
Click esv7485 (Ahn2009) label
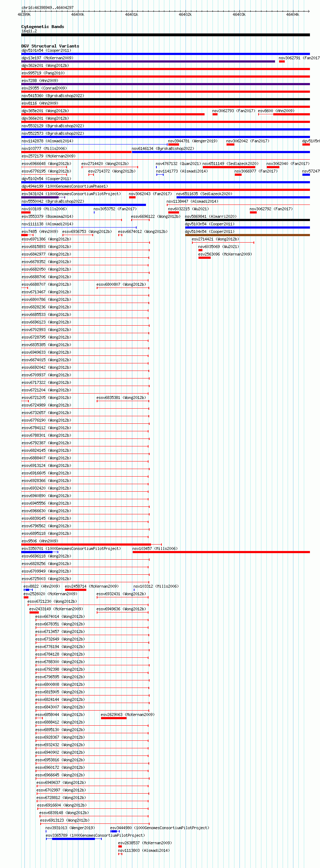[x=40, y=231]
